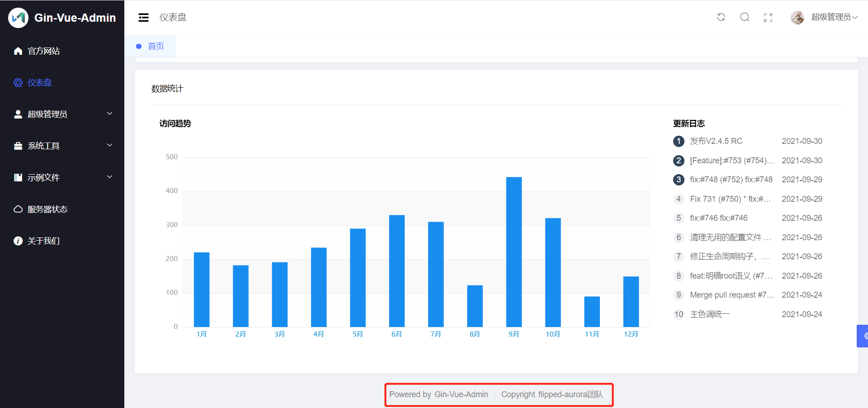Click the gear icon beside 仪表盘
The width and height of the screenshot is (868, 408).
(x=18, y=83)
